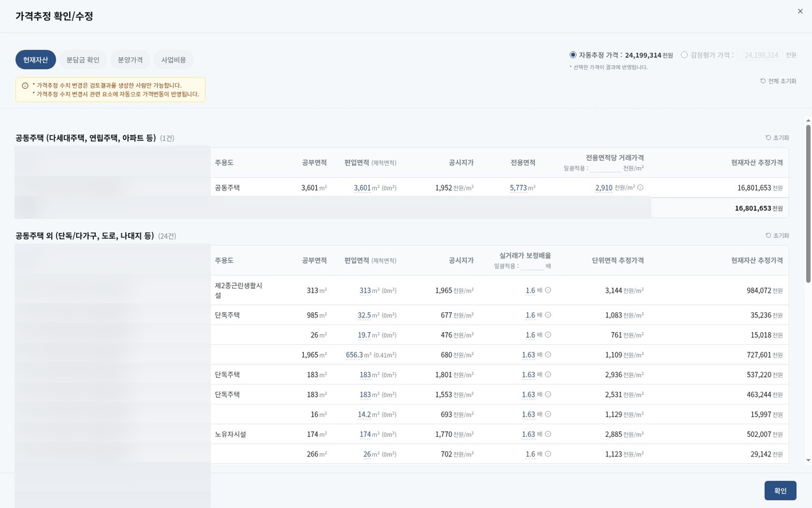Click info icon in the 15,018 row
This screenshot has width=812, height=508.
pos(548,335)
